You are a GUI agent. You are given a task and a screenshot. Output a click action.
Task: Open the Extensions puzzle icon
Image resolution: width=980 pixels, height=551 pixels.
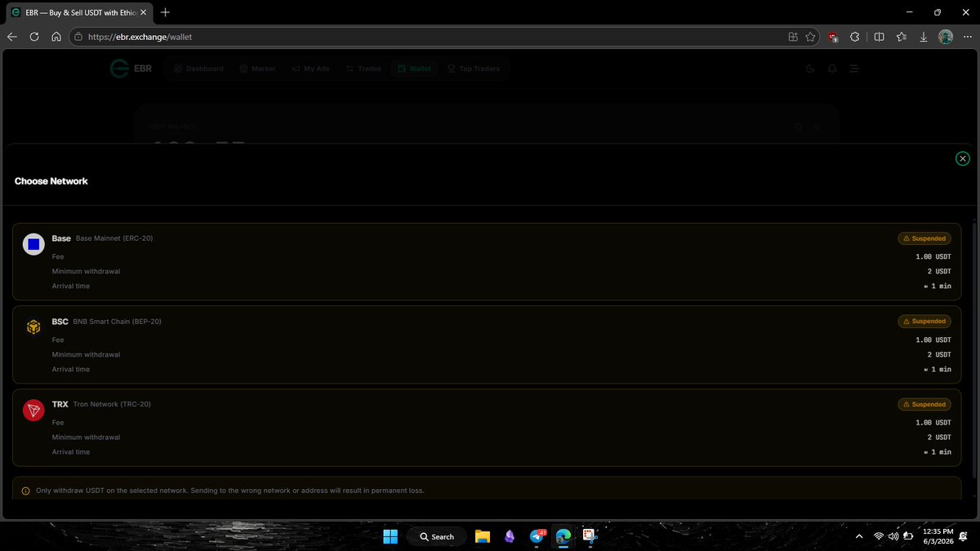[855, 37]
